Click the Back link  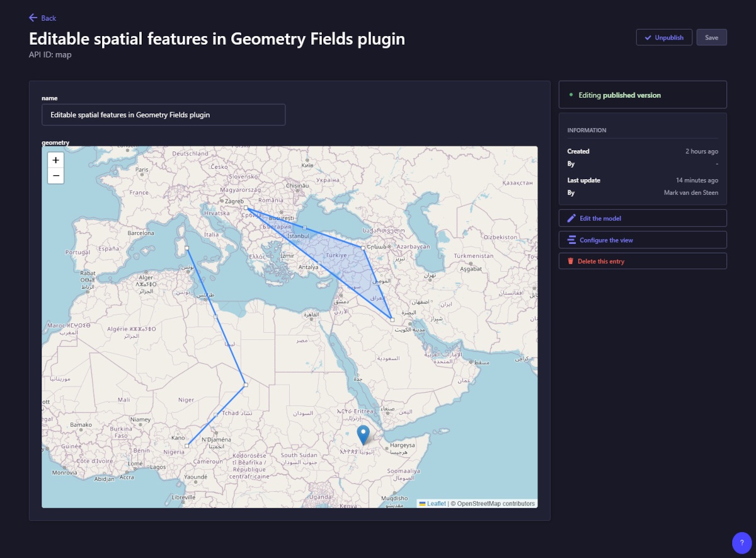click(x=43, y=18)
